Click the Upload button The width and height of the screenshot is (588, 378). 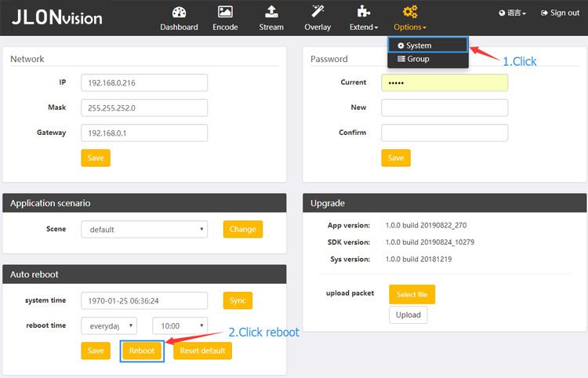[x=408, y=314]
